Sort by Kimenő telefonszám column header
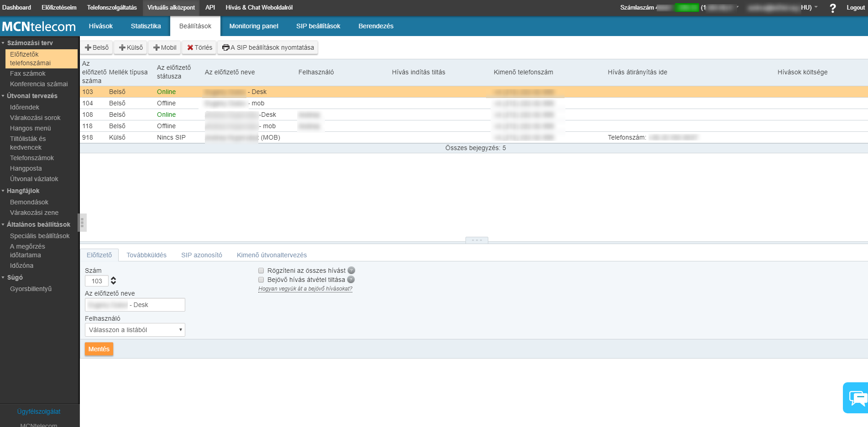The height and width of the screenshot is (427, 868). (523, 72)
